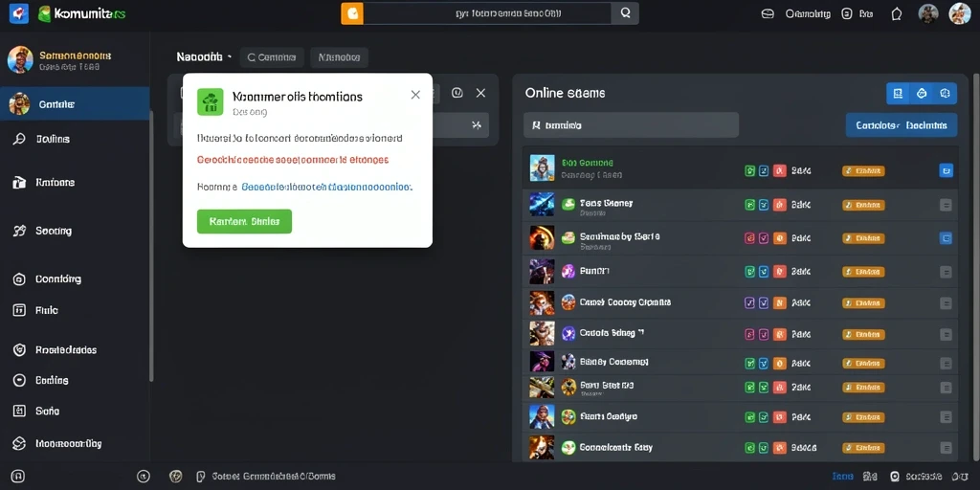Click the house-shaped icon in the top bar

tap(896, 13)
